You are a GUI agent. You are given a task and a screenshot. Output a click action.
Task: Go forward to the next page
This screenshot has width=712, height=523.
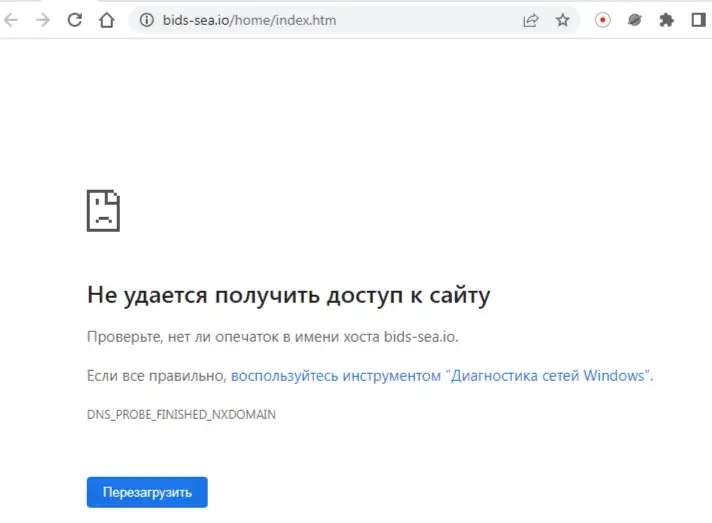pos(43,20)
